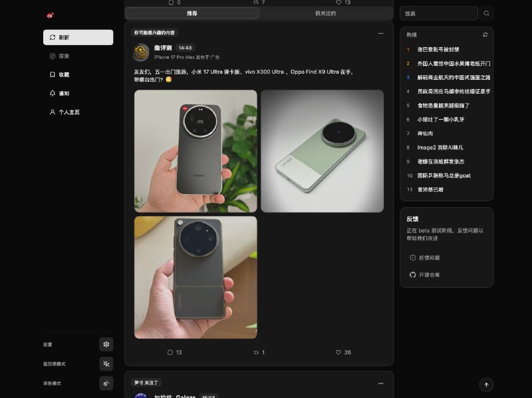Viewport: 532px width, 398px height.
Task: Click the 罗寸 关注了 tag
Action: (146, 383)
